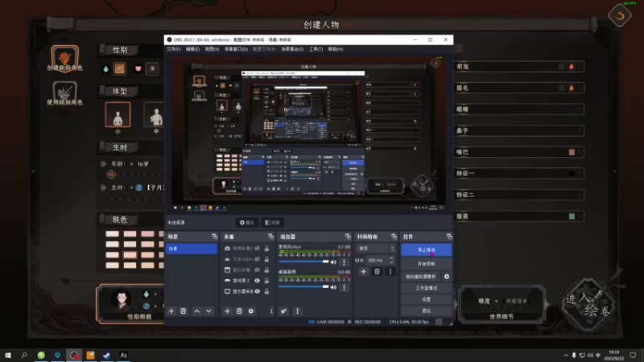This screenshot has height=362, width=644.
Task: Open the 渐变 transition type dropdown
Action: (x=375, y=249)
